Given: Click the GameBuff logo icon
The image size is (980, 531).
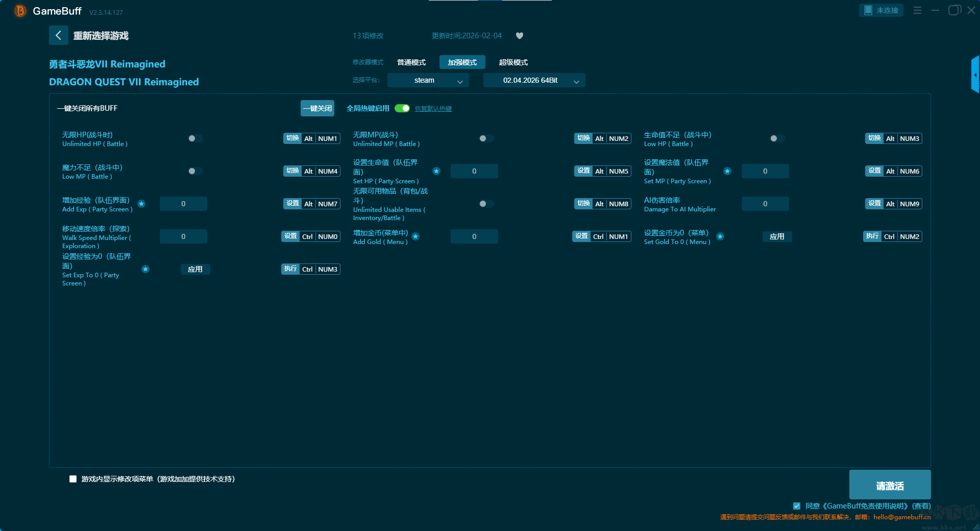Looking at the screenshot, I should pos(20,11).
